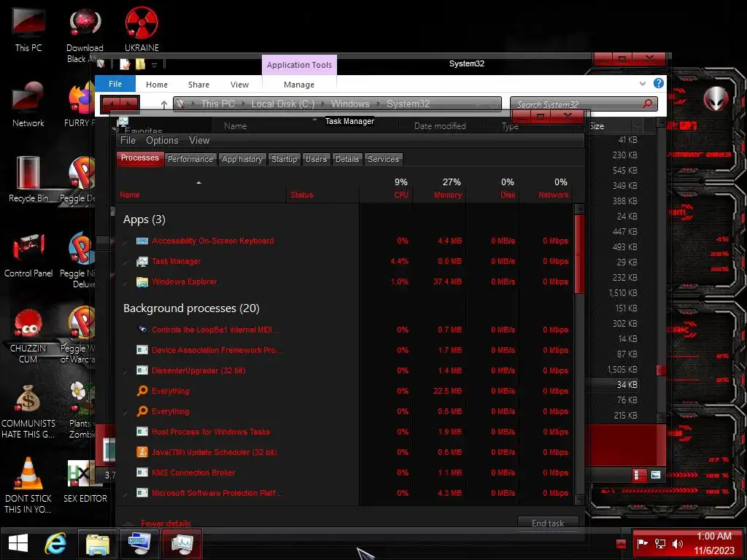Click the Alienware head gadget icon
The width and height of the screenshot is (747, 560).
tap(716, 98)
